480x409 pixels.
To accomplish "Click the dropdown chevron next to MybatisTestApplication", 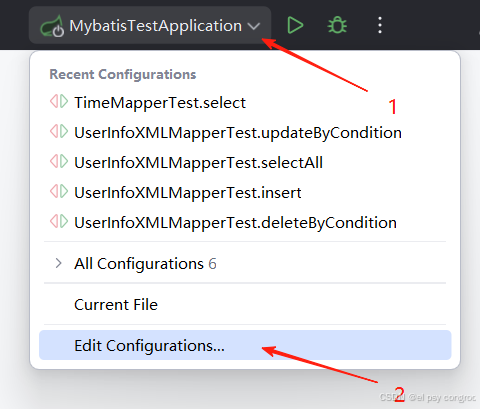I will [254, 26].
